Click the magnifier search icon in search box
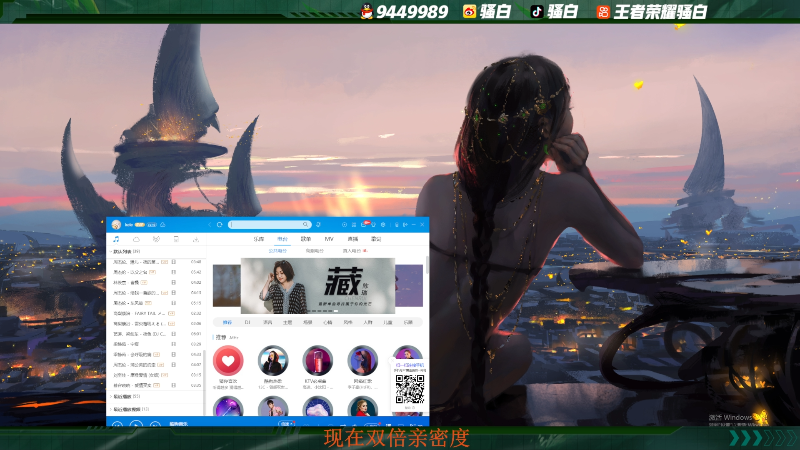 tap(305, 224)
